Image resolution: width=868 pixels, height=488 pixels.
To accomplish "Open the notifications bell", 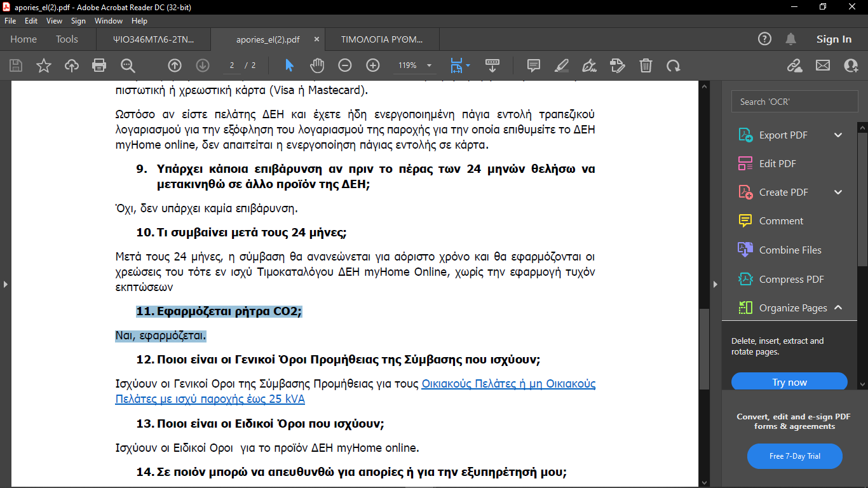I will [790, 39].
